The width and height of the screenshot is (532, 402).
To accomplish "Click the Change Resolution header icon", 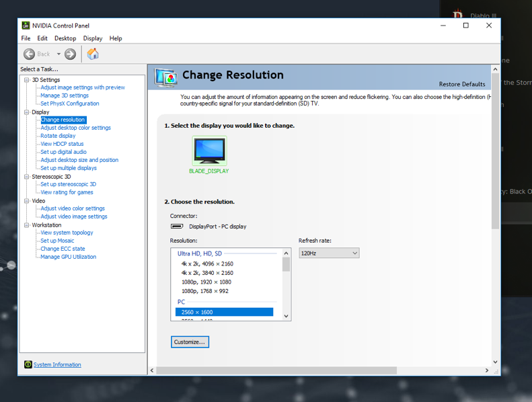I will pos(166,77).
